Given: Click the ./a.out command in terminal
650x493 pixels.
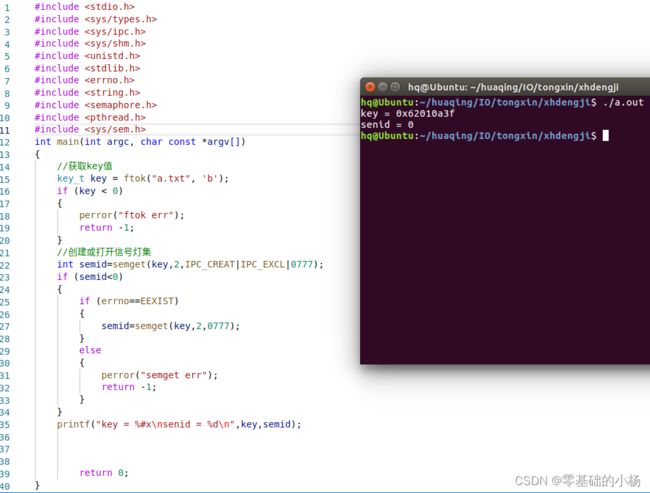Looking at the screenshot, I should coord(623,102).
